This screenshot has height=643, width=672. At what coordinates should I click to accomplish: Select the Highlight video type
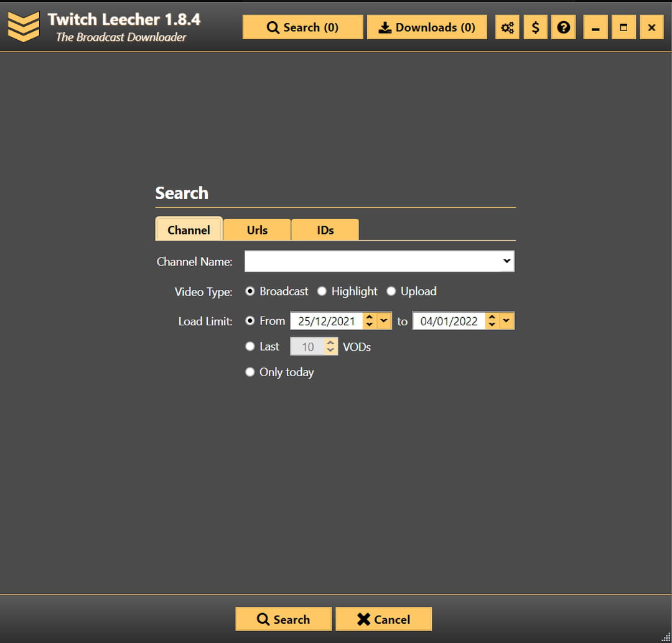[322, 291]
